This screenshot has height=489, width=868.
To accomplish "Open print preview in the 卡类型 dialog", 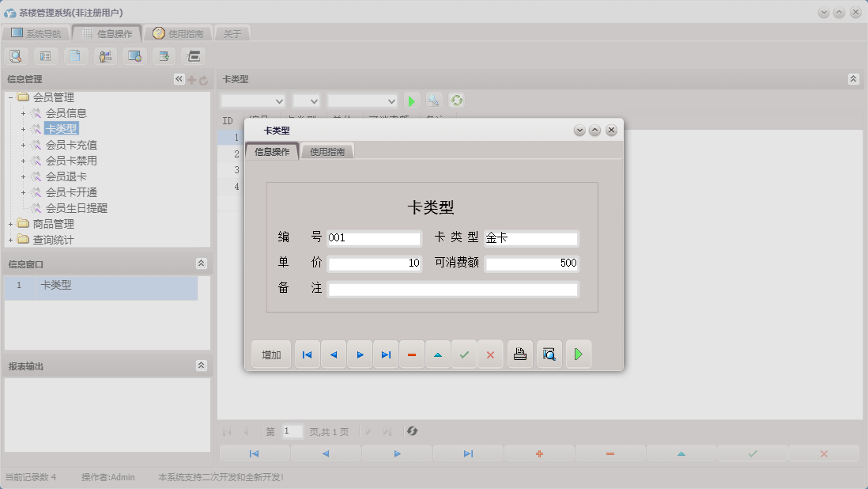I will (x=549, y=354).
